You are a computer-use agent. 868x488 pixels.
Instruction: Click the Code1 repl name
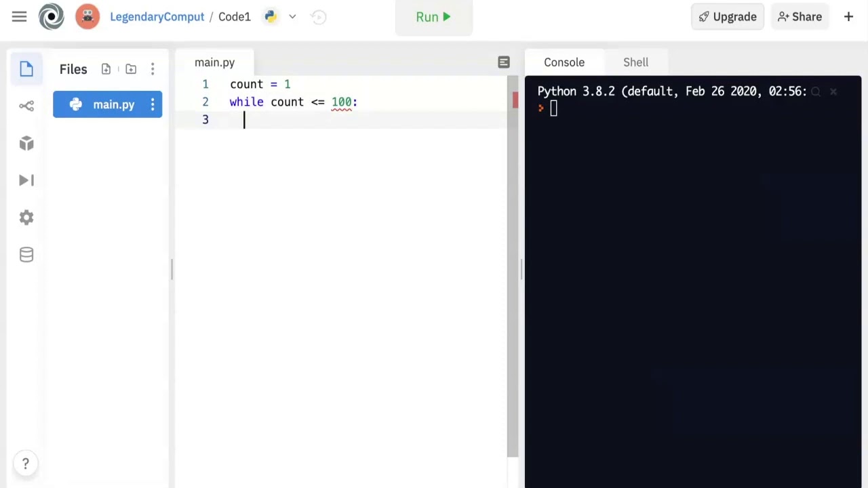coord(235,17)
